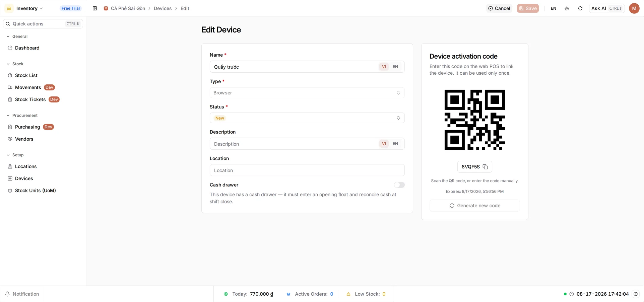Collapse the General sidebar section
This screenshot has width=644, height=302.
[17, 36]
